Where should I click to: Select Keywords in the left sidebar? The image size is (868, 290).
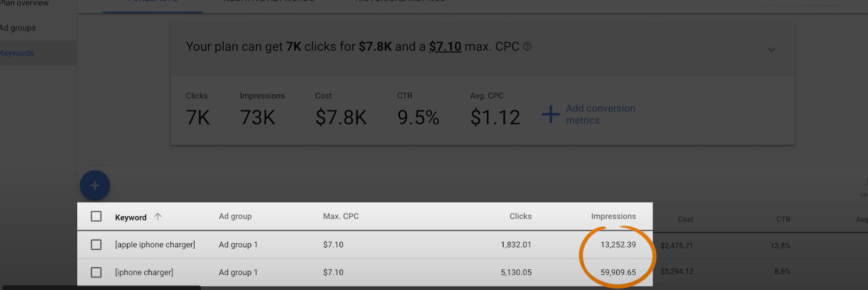pos(17,53)
